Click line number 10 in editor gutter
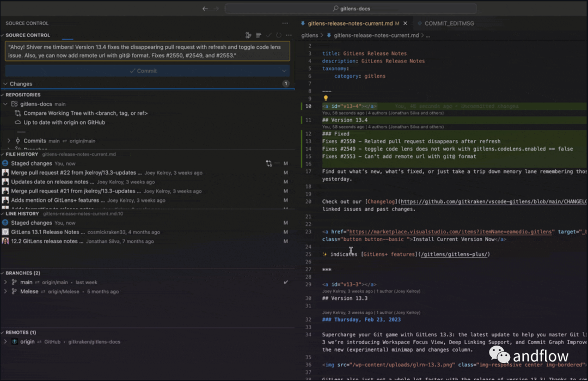This screenshot has width=588, height=381. [x=308, y=106]
